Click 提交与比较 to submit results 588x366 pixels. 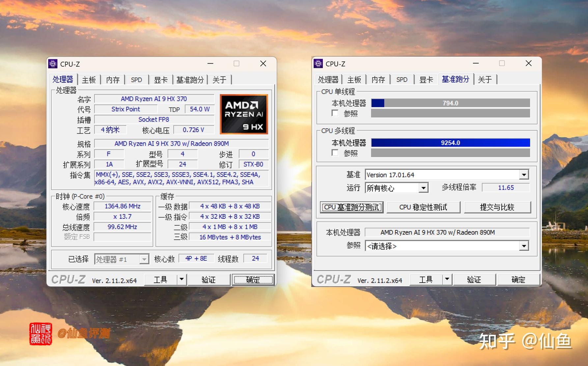pos(497,207)
